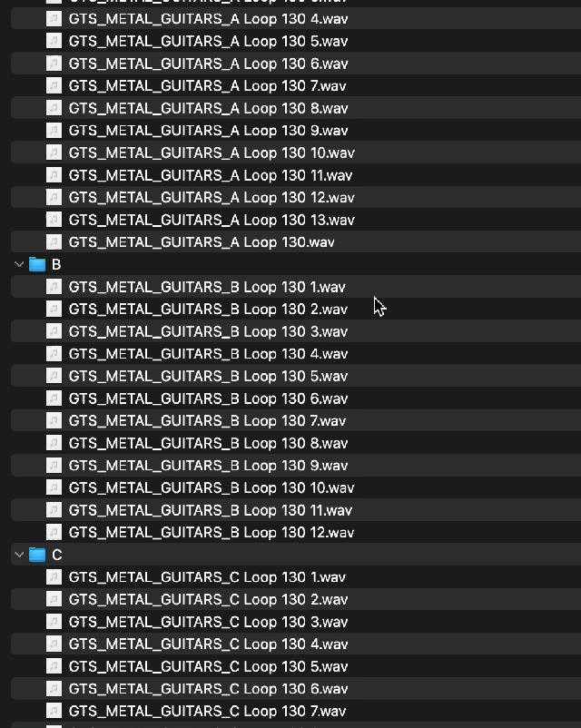This screenshot has height=728, width=581.
Task: Select GTS_METAL_GUITARS_C Loop 130 3.wav
Action: [x=208, y=622]
